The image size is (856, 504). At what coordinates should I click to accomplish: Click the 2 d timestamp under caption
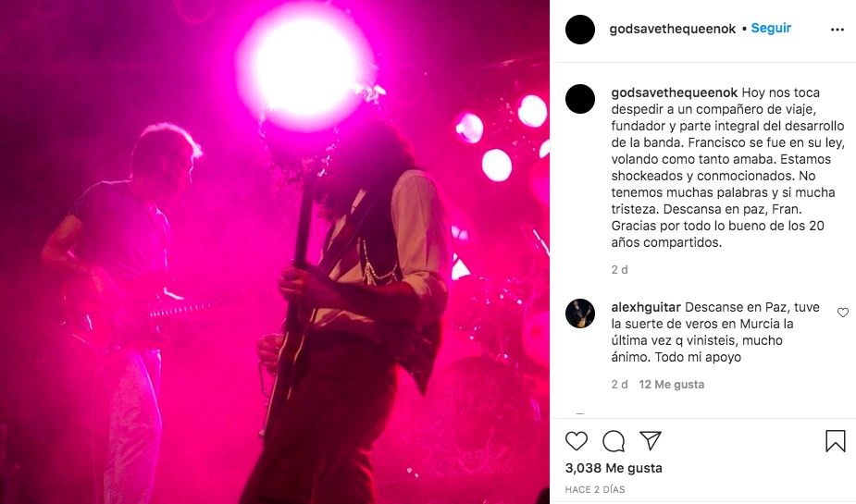pyautogui.click(x=620, y=269)
